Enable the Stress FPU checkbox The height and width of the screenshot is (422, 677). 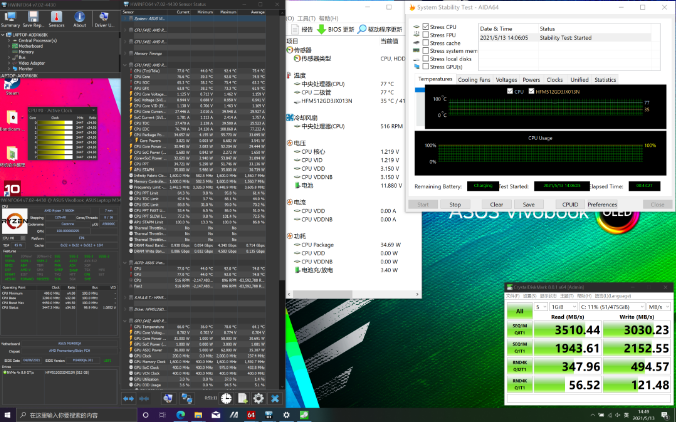click(423, 37)
